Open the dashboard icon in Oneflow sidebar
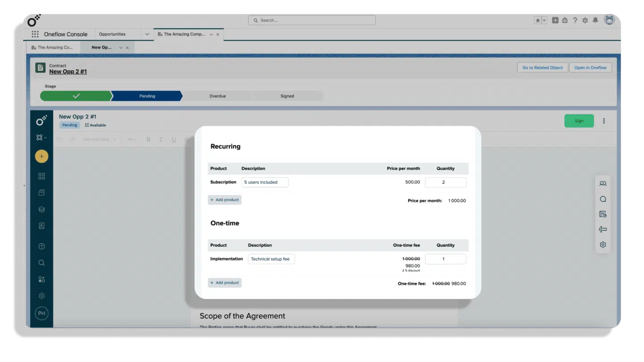 [42, 177]
